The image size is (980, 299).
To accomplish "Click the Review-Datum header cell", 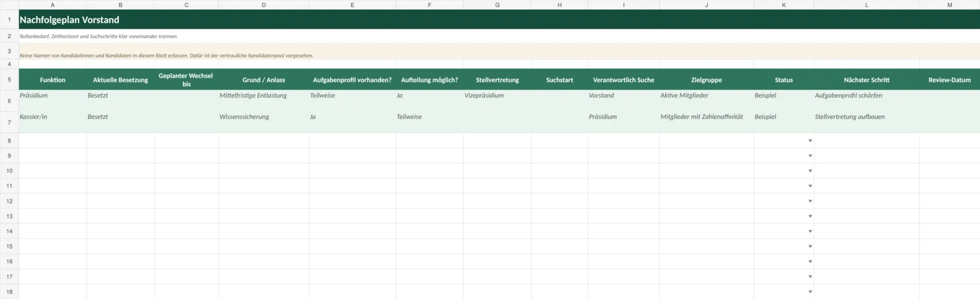I will tap(949, 80).
